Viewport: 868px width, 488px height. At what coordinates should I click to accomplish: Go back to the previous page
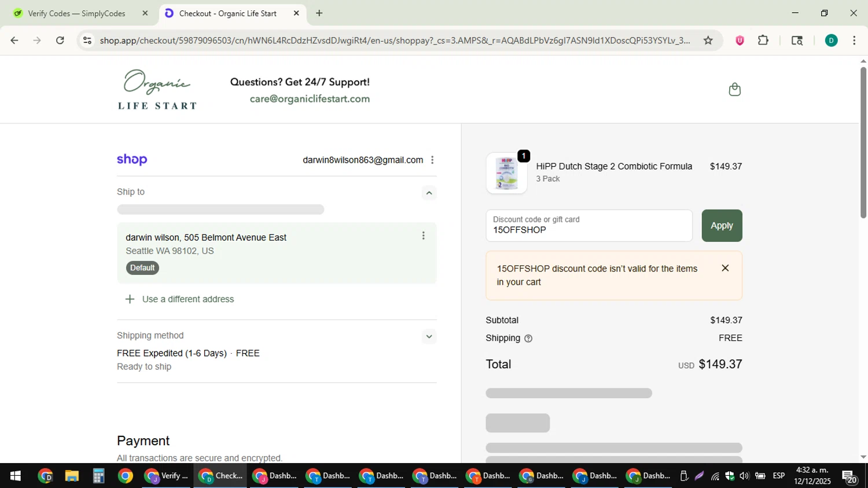point(14,41)
